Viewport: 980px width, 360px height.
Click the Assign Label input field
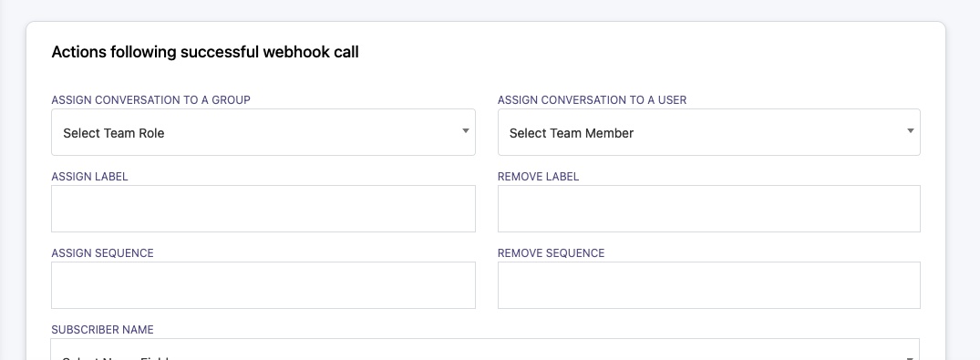[263, 209]
